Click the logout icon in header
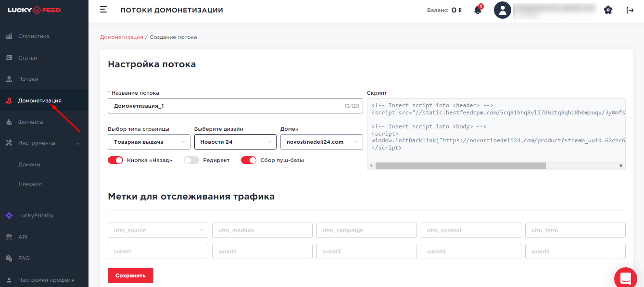 coord(630,10)
